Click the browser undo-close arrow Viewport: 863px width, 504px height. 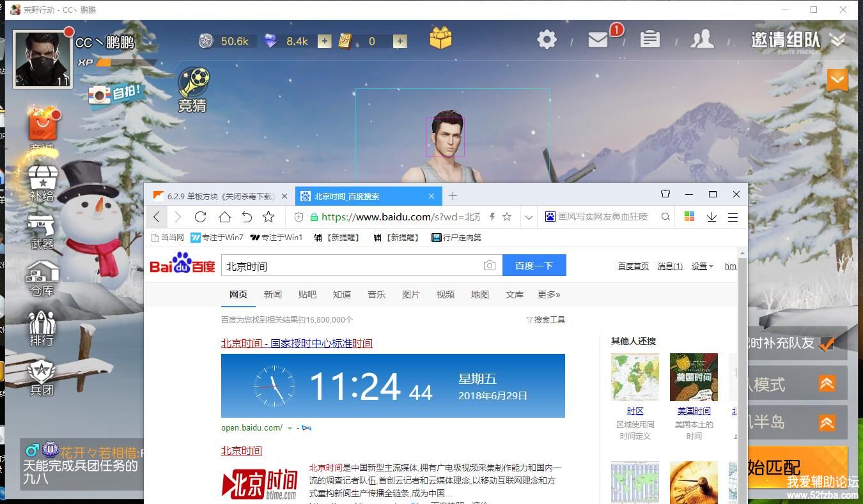tap(247, 217)
